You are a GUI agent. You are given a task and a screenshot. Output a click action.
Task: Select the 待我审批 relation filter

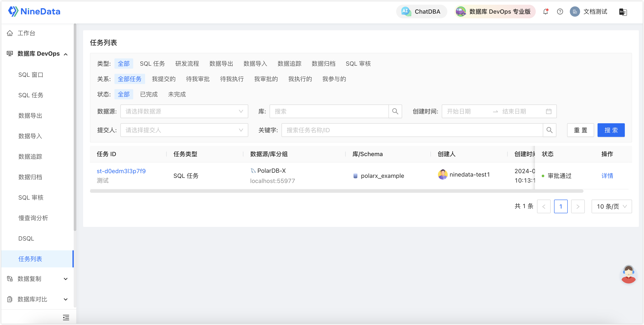pos(198,79)
